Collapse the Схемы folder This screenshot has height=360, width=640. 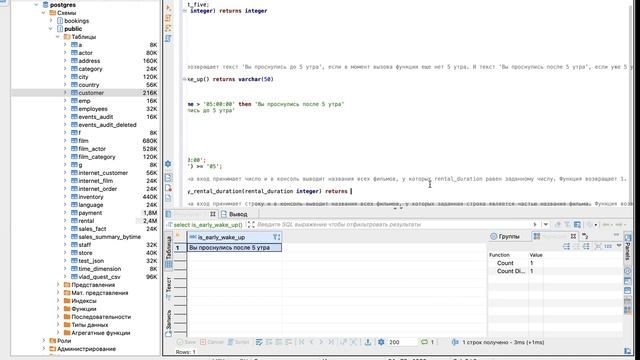(x=44, y=13)
